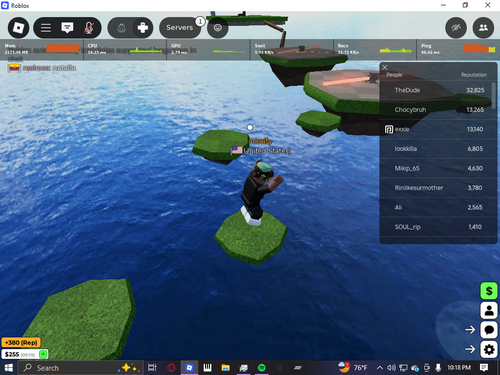Select Chocybruh in the leaderboard
Viewport: 500px width, 375px height.
tap(438, 110)
